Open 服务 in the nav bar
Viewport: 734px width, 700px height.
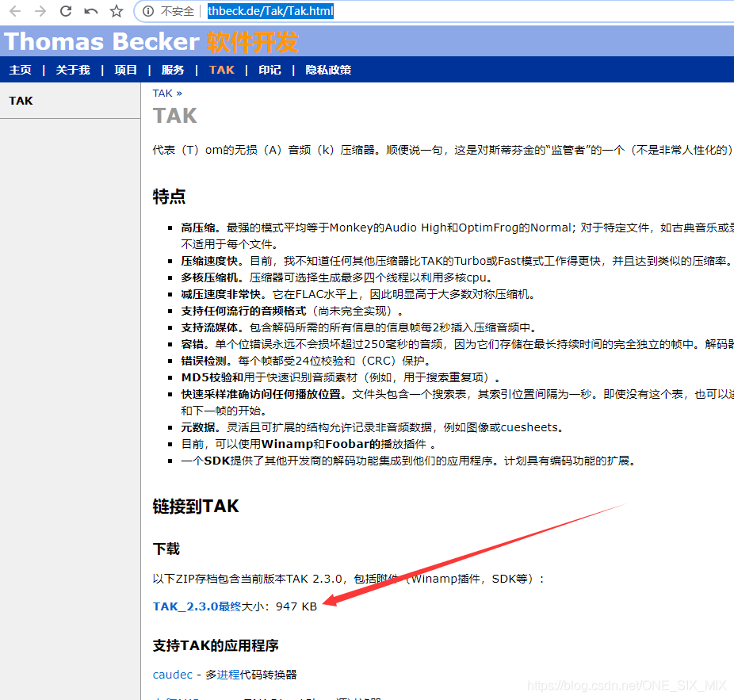[x=173, y=70]
